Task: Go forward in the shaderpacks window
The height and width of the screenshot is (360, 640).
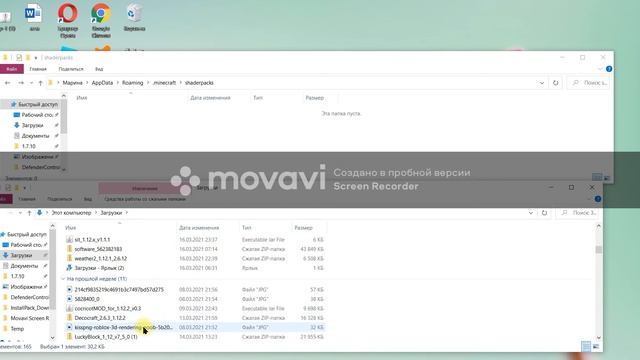Action: (21, 83)
